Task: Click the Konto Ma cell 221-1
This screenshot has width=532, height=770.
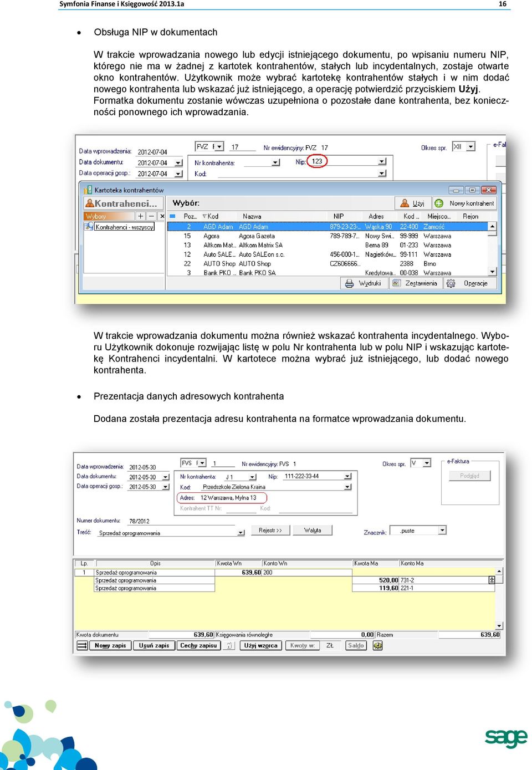Action: coord(447,588)
